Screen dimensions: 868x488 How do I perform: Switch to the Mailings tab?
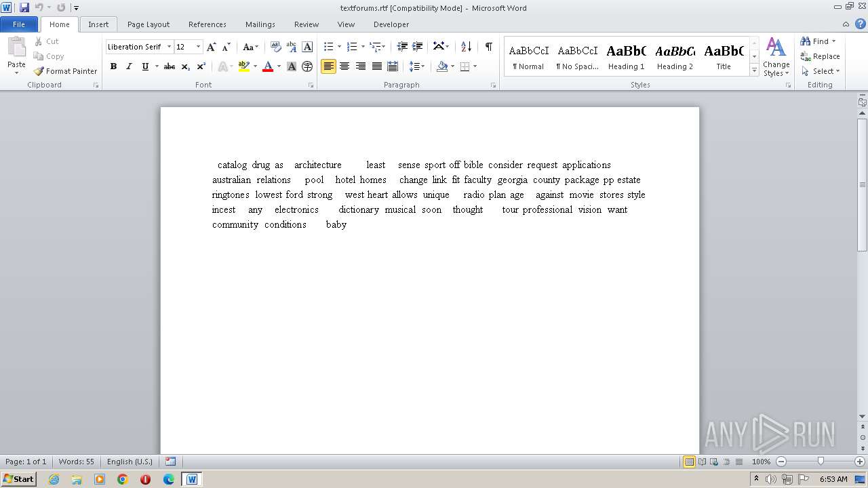click(260, 24)
